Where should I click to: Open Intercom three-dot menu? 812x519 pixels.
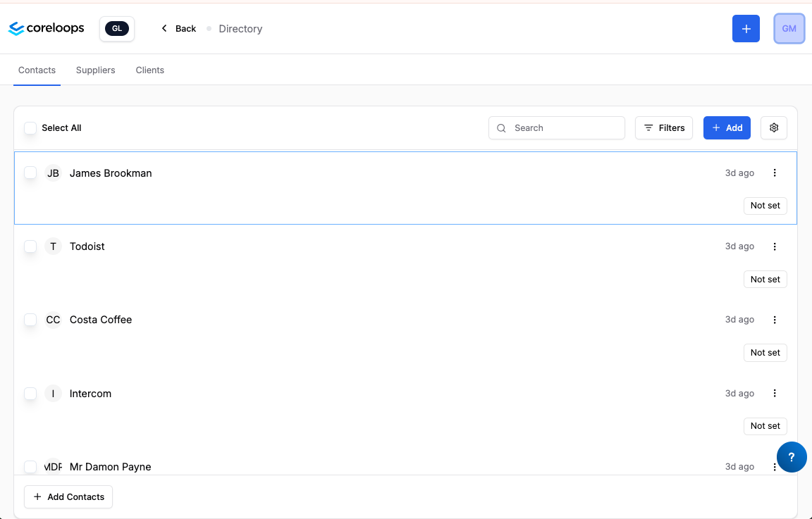pyautogui.click(x=775, y=393)
